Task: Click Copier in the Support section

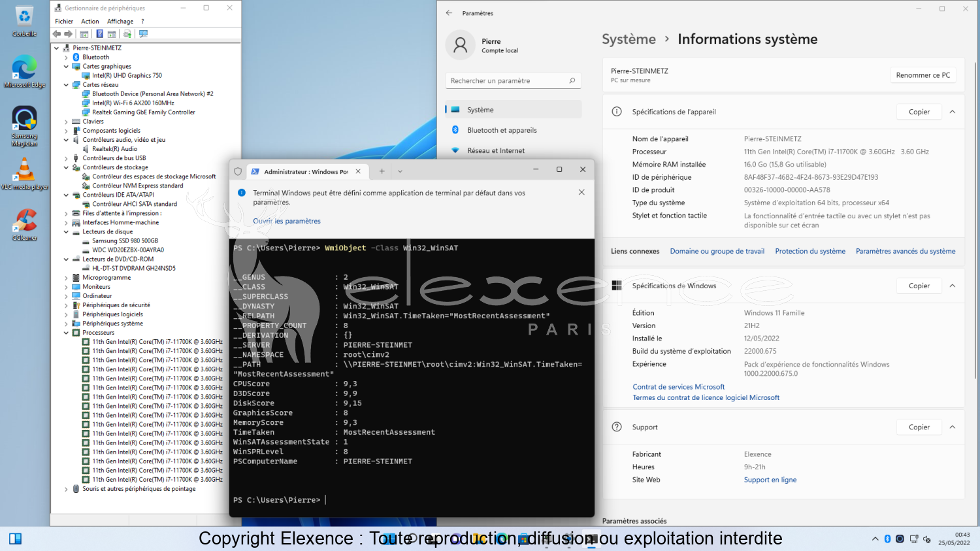Action: (x=919, y=427)
